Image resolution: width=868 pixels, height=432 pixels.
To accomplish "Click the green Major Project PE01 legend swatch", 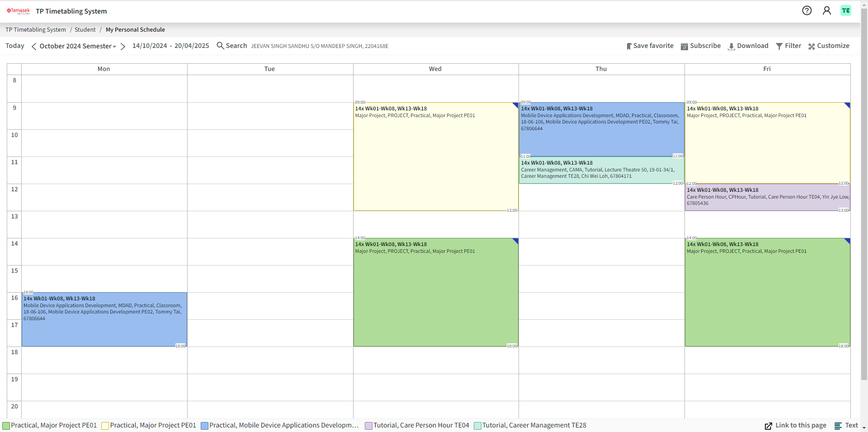I will click(6, 426).
